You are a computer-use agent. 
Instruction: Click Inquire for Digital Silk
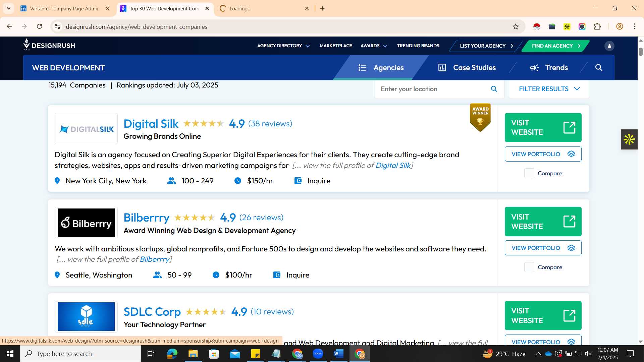(x=312, y=181)
